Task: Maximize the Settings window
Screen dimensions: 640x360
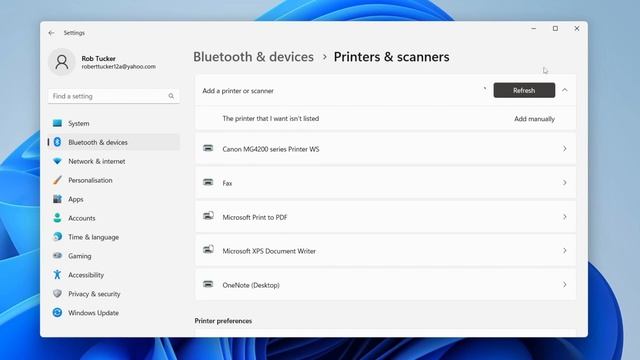Action: click(555, 28)
